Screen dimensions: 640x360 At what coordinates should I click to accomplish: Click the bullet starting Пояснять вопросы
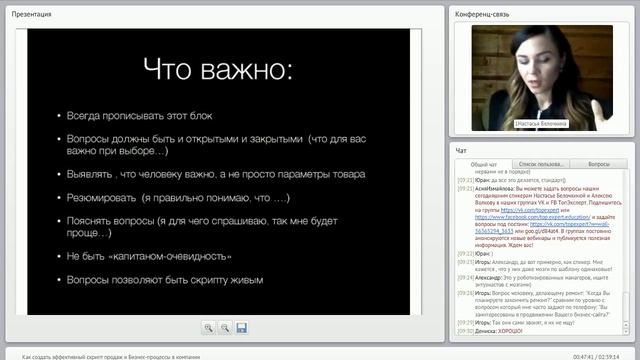pyautogui.click(x=202, y=227)
